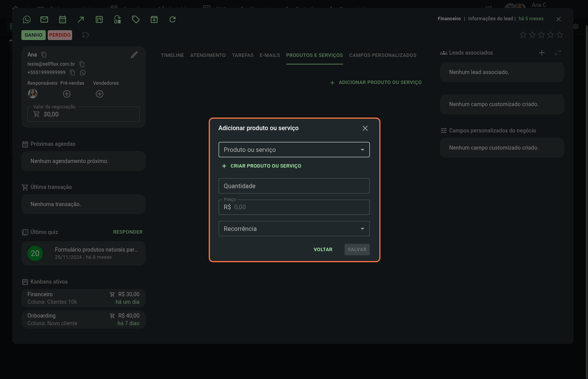Open WhatsApp chat from top toolbar
The height and width of the screenshot is (379, 588).
tap(27, 19)
